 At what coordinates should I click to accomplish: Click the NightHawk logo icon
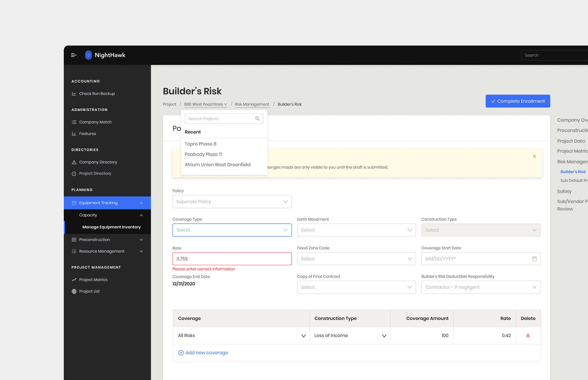88,55
